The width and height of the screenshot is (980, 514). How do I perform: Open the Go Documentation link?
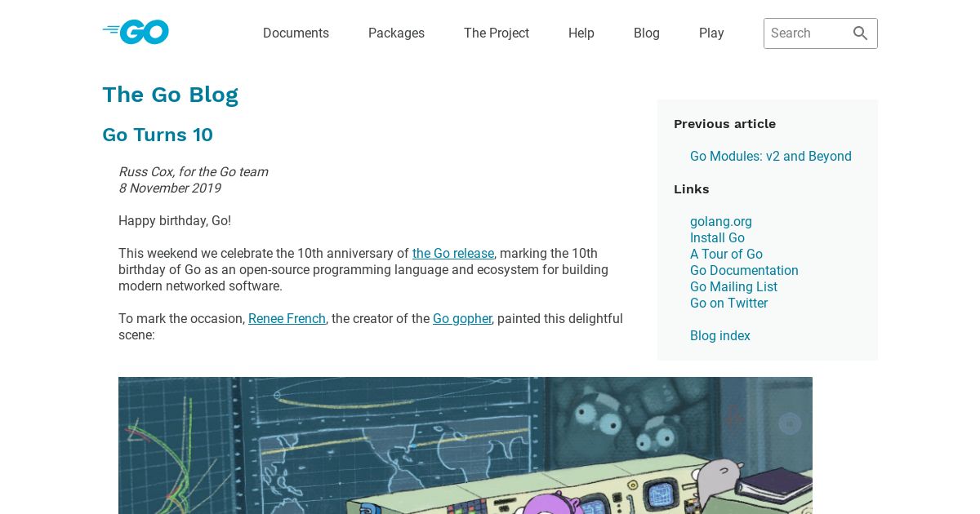click(744, 271)
